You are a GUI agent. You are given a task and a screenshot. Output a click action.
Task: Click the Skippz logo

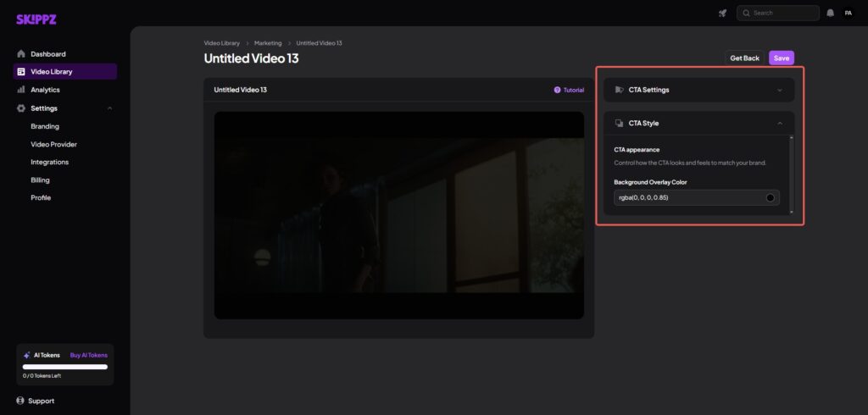pos(36,19)
